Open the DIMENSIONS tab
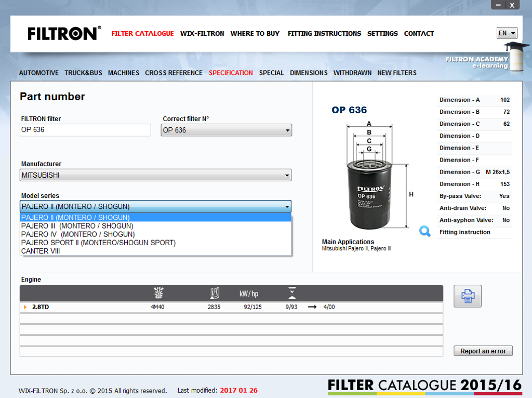This screenshot has height=398, width=532. click(309, 73)
